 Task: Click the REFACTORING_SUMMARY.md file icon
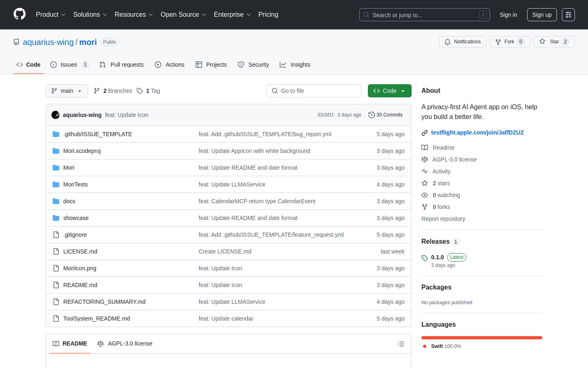[x=56, y=302]
